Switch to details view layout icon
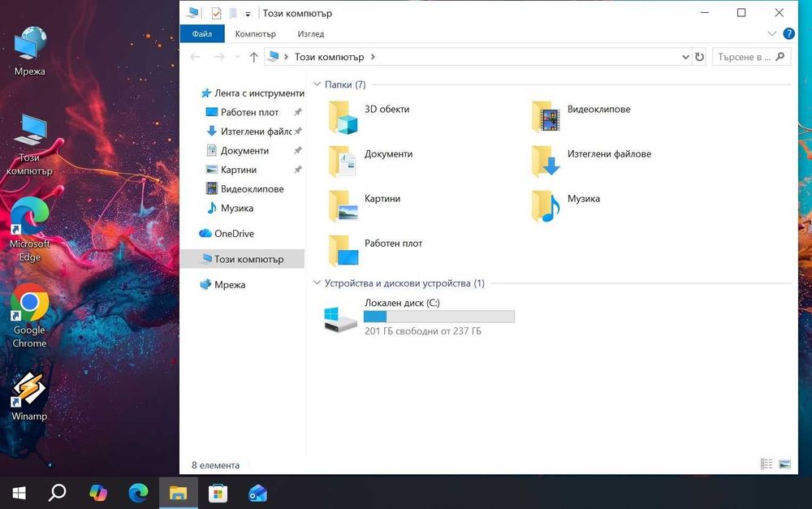 tap(767, 464)
